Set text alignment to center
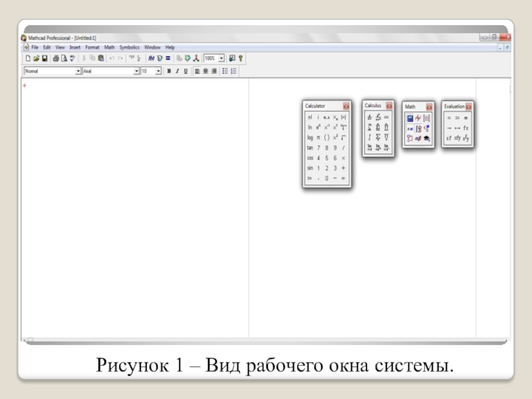This screenshot has width=532, height=399. 205,71
